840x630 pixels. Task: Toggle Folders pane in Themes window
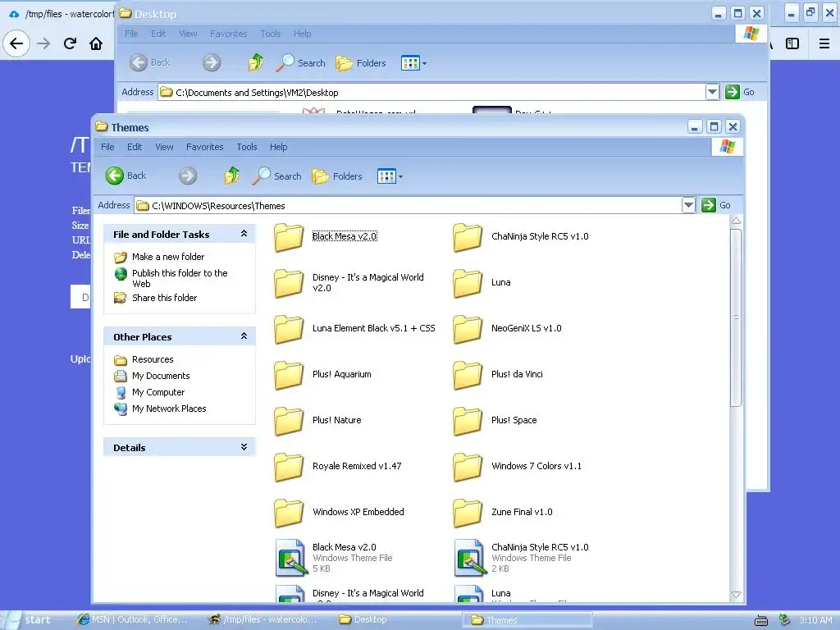[x=337, y=176]
